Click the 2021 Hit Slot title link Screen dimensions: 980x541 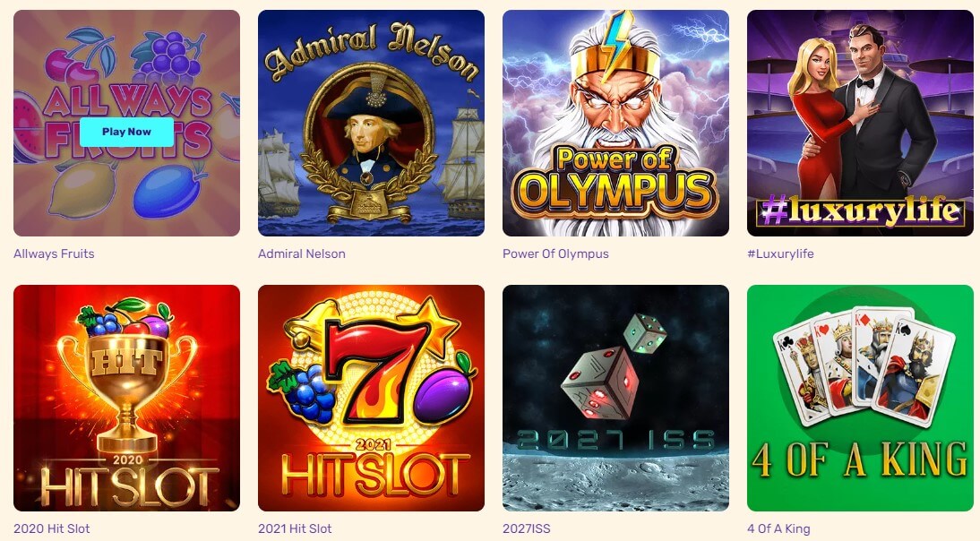pyautogui.click(x=297, y=528)
